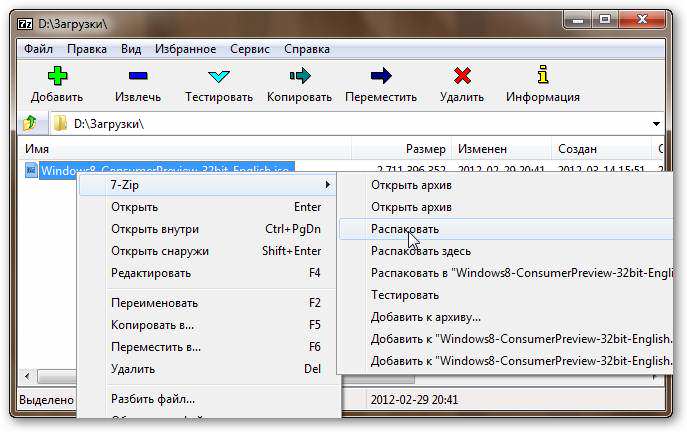Screen dimensions: 687x432
Task: Choose Распаковать in the submenu
Action: pyautogui.click(x=405, y=229)
